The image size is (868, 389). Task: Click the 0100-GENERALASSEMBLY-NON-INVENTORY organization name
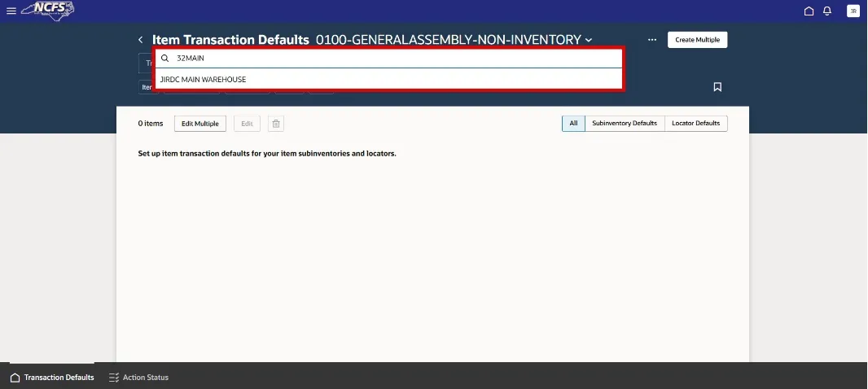449,40
